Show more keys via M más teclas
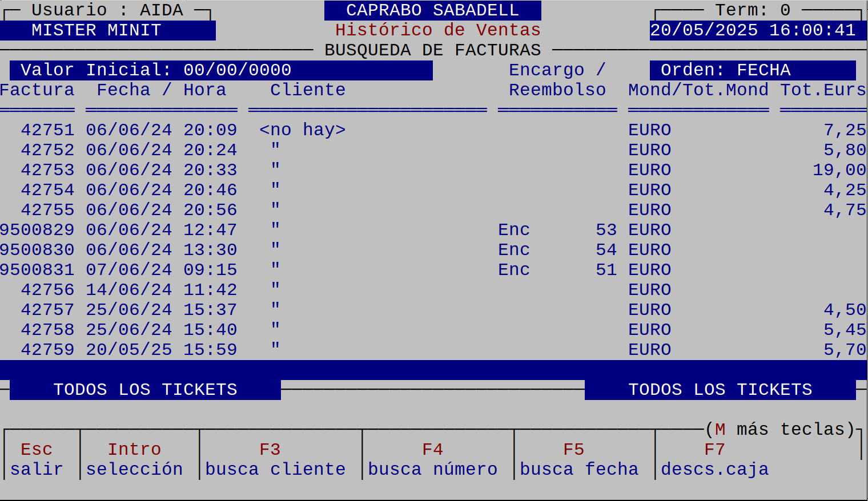Screen dimensions: 868x501 pos(779,429)
